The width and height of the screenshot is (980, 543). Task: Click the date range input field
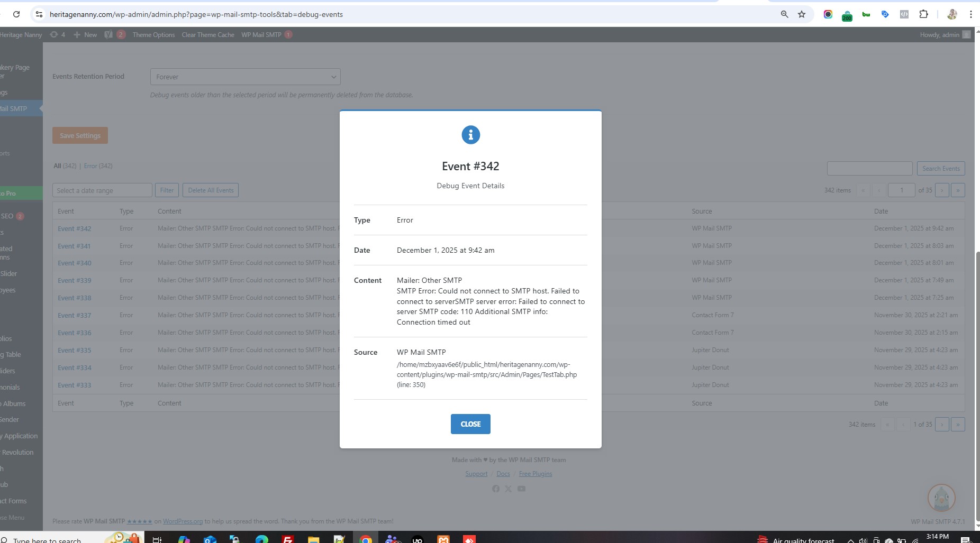coord(102,190)
